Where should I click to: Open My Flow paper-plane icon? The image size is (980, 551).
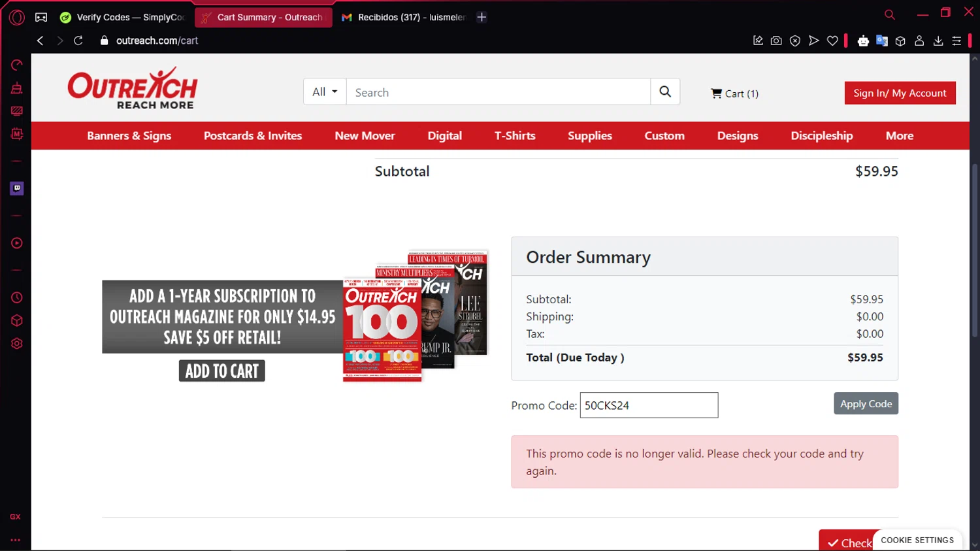point(814,41)
